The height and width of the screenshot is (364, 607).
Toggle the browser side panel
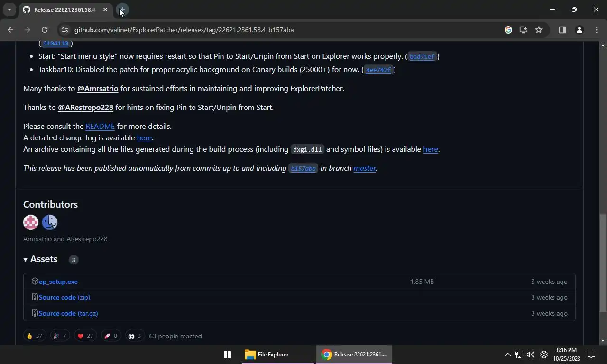[x=562, y=30]
